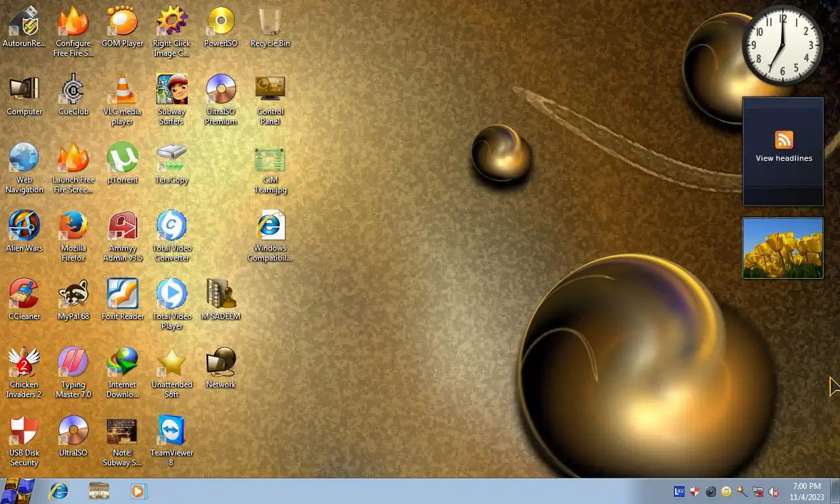Click View headlines in feed gadget
Viewport: 840px width, 504px height.
coord(784,158)
